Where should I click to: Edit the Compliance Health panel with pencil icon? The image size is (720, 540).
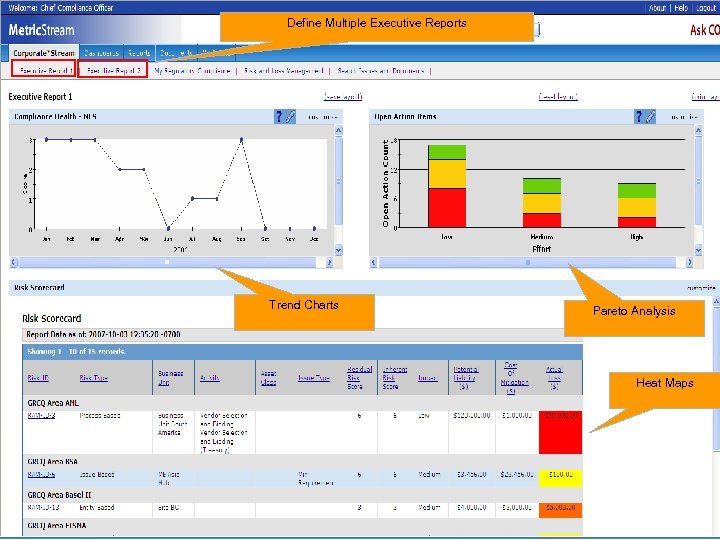pos(290,117)
